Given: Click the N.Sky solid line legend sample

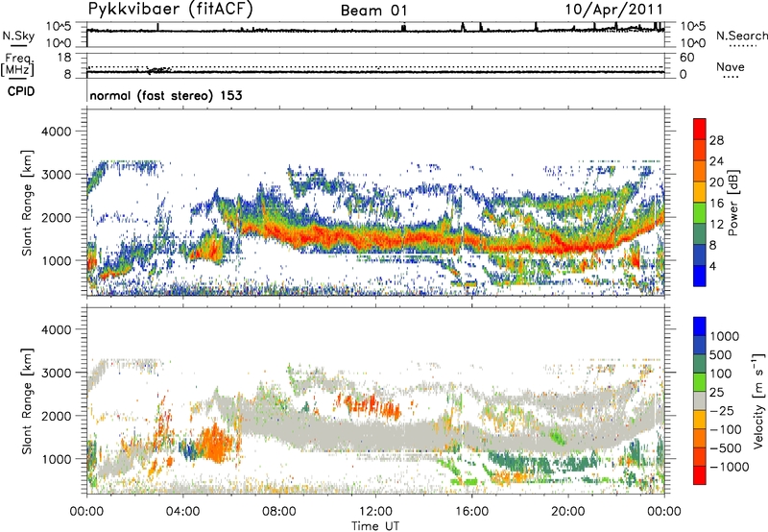Looking at the screenshot, I should click(x=18, y=45).
